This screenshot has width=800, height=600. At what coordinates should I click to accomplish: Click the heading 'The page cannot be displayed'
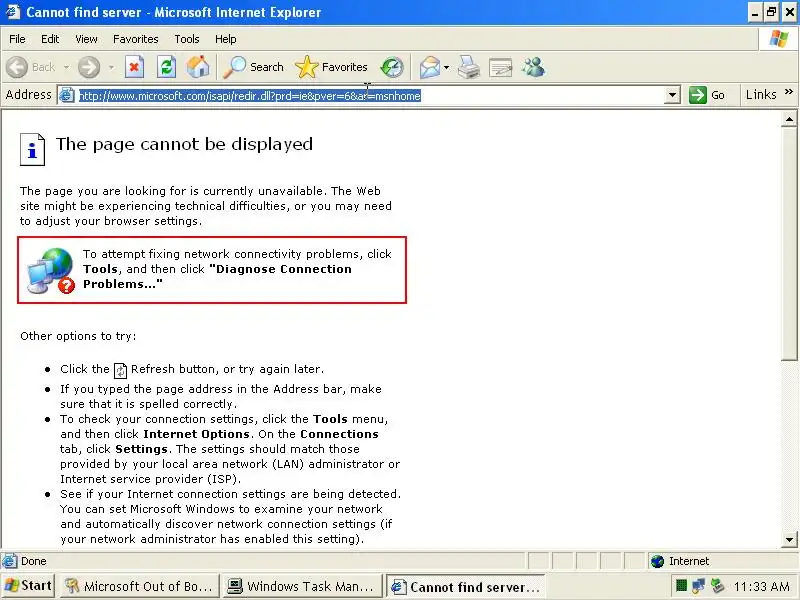coord(184,144)
